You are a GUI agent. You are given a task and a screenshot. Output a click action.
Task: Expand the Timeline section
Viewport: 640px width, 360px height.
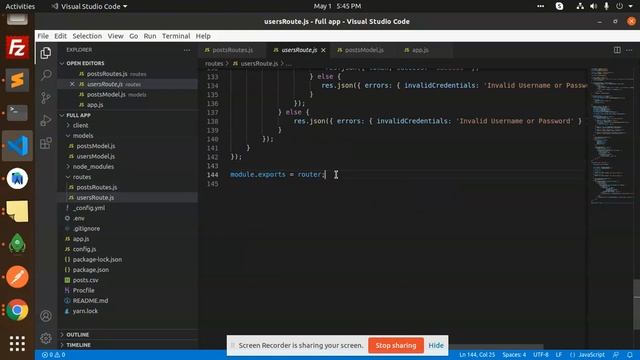pos(78,345)
